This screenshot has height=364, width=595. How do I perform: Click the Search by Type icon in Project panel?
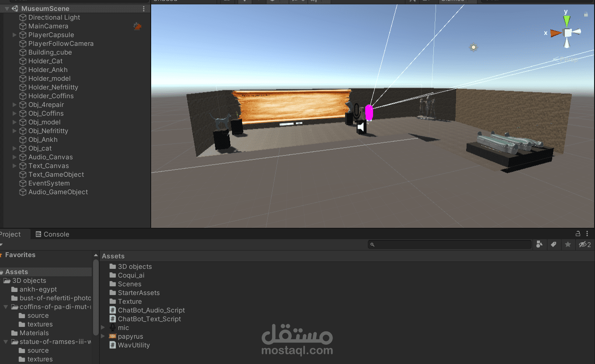(x=540, y=244)
